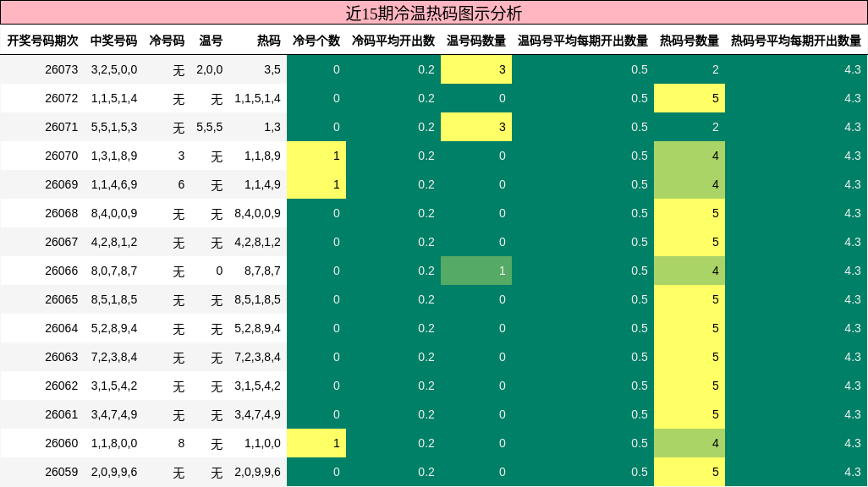The width and height of the screenshot is (868, 487).
Task: Select the 温码号平均每期开出数量 header
Action: pos(584,38)
